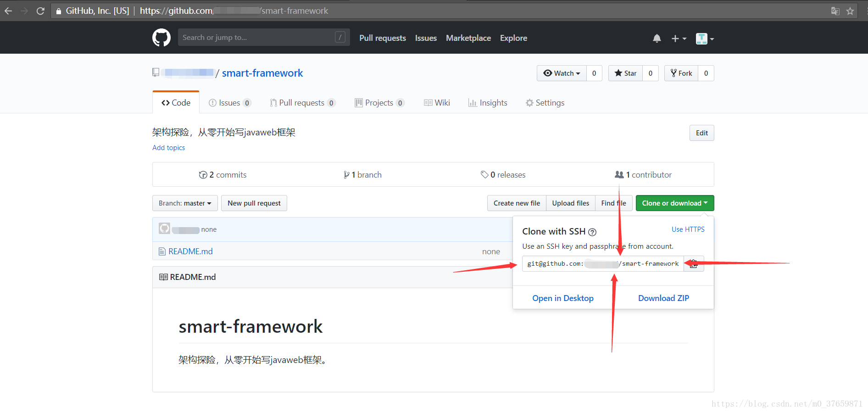Focus the Search or jump to field
868x413 pixels.
click(264, 37)
